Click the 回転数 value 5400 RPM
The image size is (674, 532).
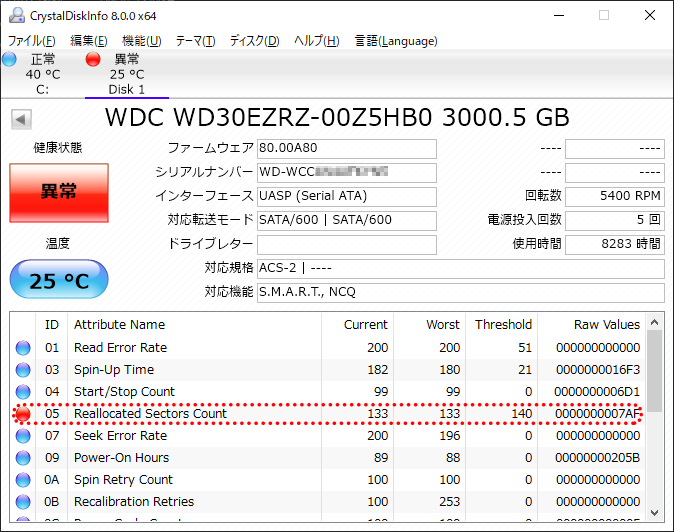[x=615, y=196]
